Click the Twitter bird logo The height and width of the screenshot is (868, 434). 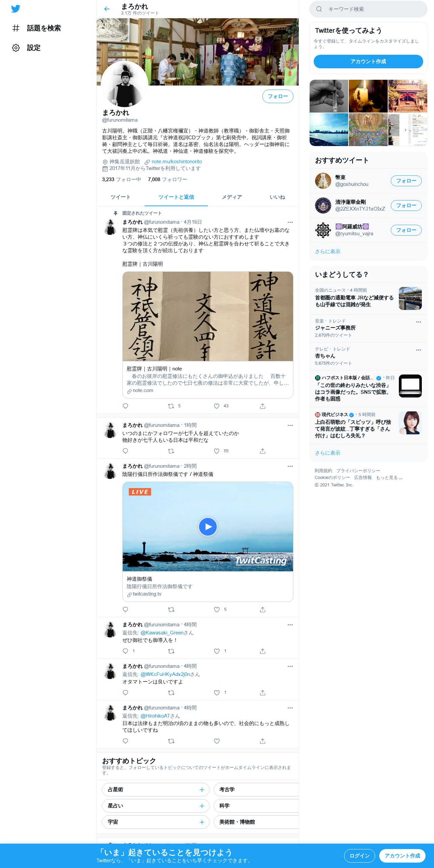point(16,9)
